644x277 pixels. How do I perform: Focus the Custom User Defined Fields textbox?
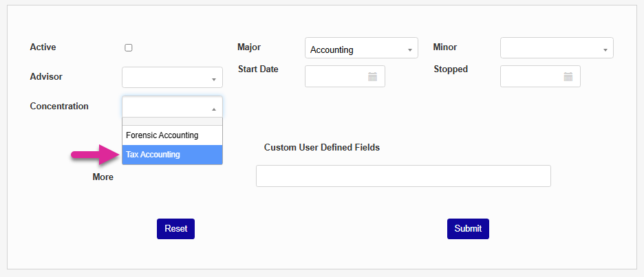tap(403, 176)
